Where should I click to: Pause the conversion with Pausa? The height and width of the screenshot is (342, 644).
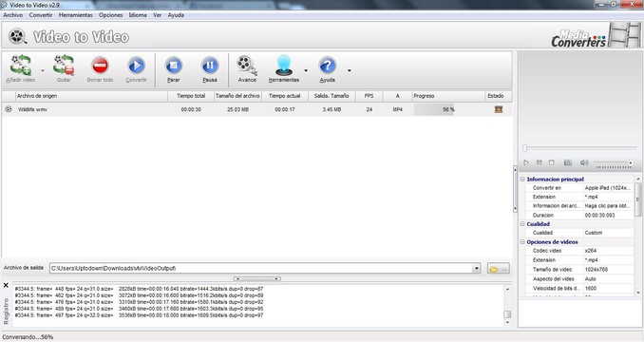(x=210, y=66)
